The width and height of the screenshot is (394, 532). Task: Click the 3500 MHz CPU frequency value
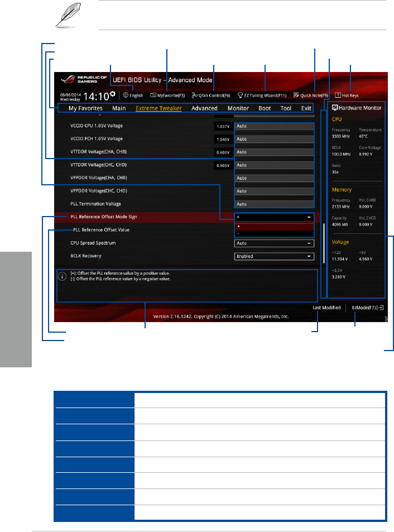(341, 136)
